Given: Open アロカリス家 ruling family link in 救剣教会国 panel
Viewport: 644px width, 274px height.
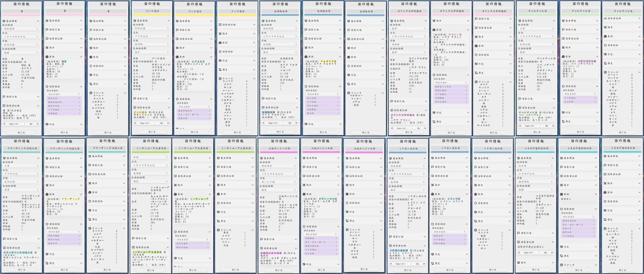Looking at the screenshot, I should coord(328,61).
